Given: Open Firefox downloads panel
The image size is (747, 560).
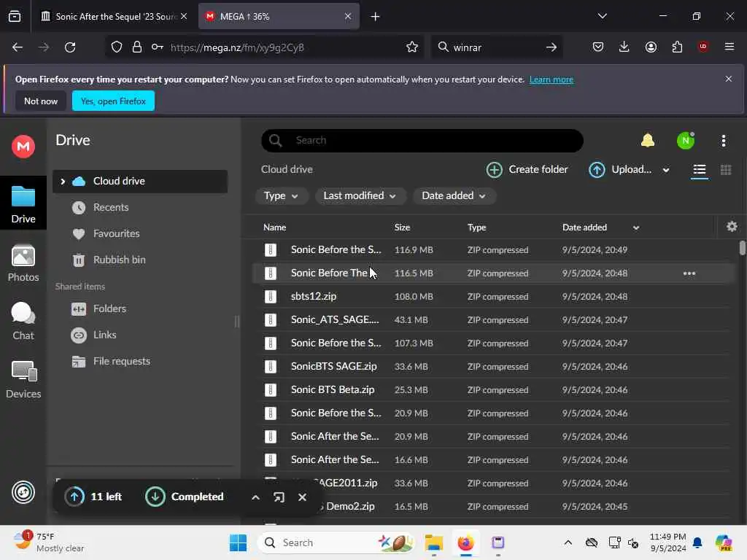Looking at the screenshot, I should pyautogui.click(x=624, y=47).
